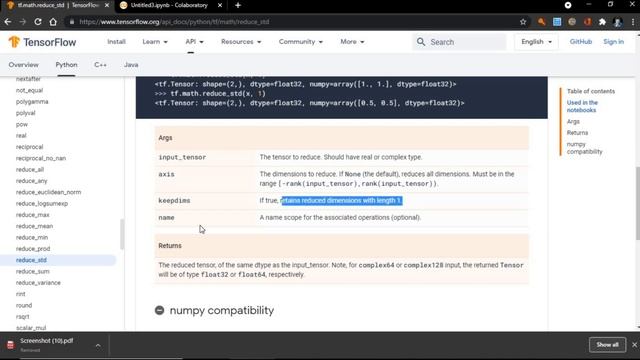The width and height of the screenshot is (640, 360).
Task: Open reduce_min in sidebar
Action: (31, 237)
